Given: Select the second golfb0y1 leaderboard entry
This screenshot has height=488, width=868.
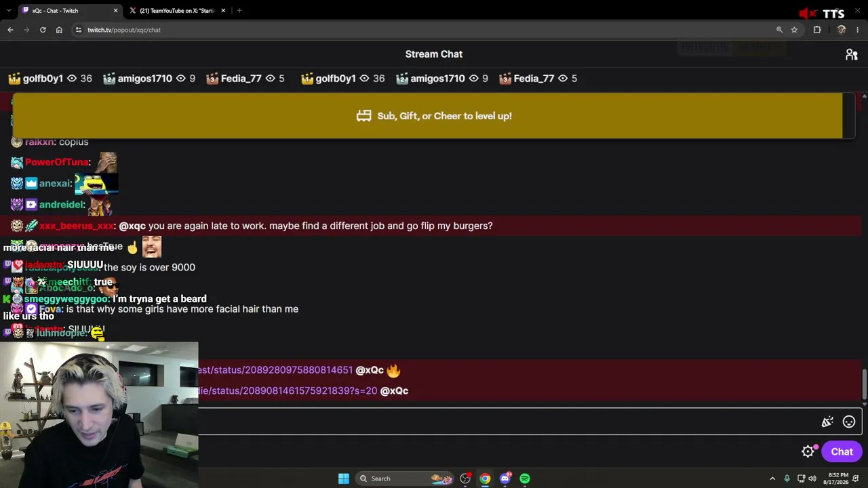Looking at the screenshot, I should coord(342,79).
